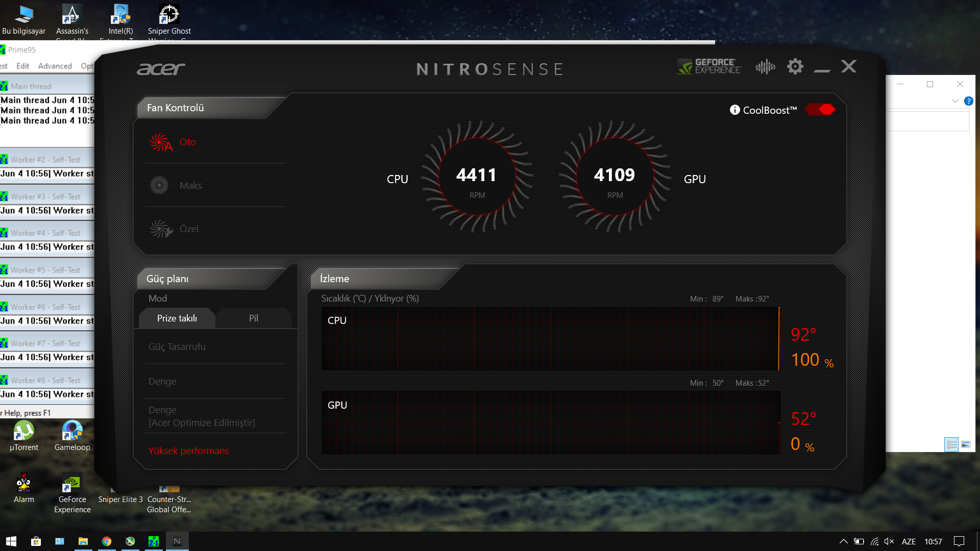Click the CPU 92° temperature reading
980x551 pixels.
coord(803,335)
